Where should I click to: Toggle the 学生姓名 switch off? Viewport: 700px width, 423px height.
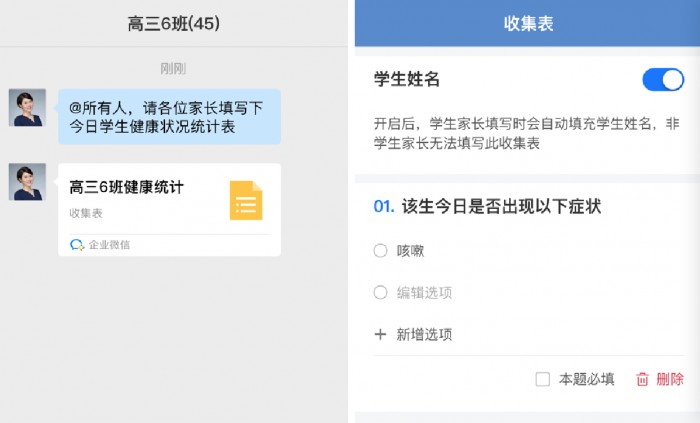pyautogui.click(x=663, y=79)
